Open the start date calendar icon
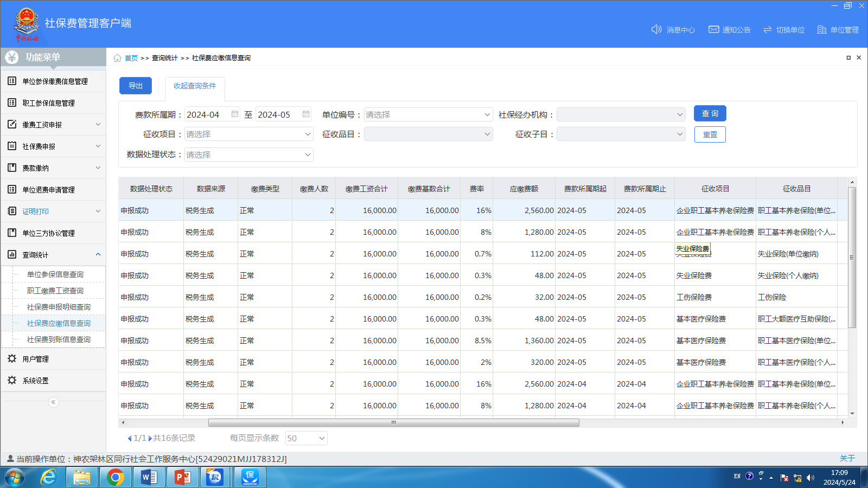868x488 pixels. coord(235,114)
